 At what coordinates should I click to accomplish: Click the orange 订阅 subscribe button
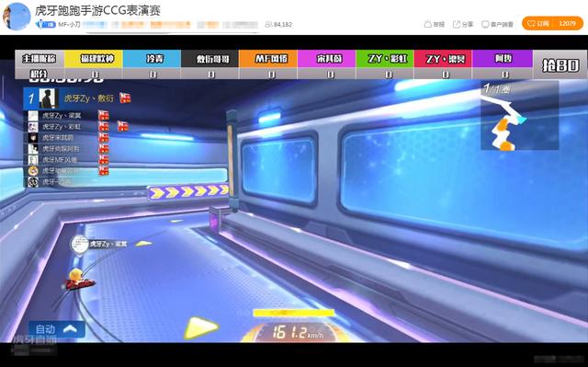(537, 24)
